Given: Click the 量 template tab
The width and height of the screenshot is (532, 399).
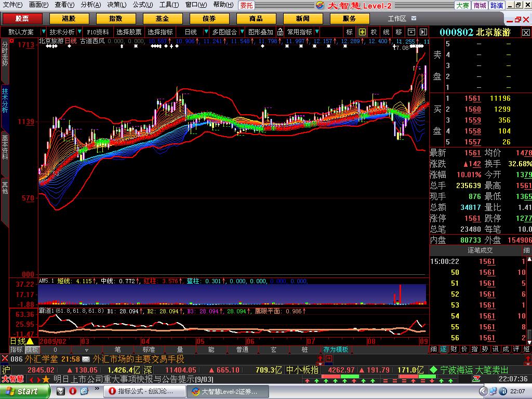Looking at the screenshot, I should click(180, 350).
